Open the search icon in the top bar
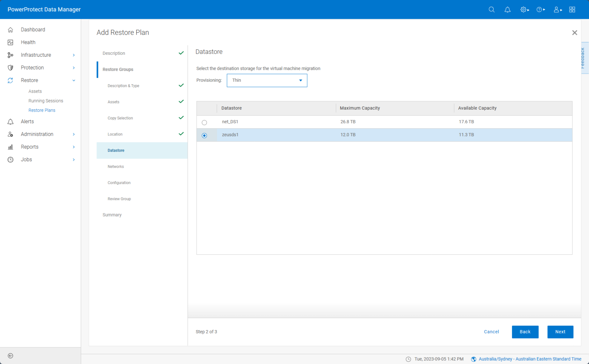This screenshot has width=589, height=364. click(491, 10)
